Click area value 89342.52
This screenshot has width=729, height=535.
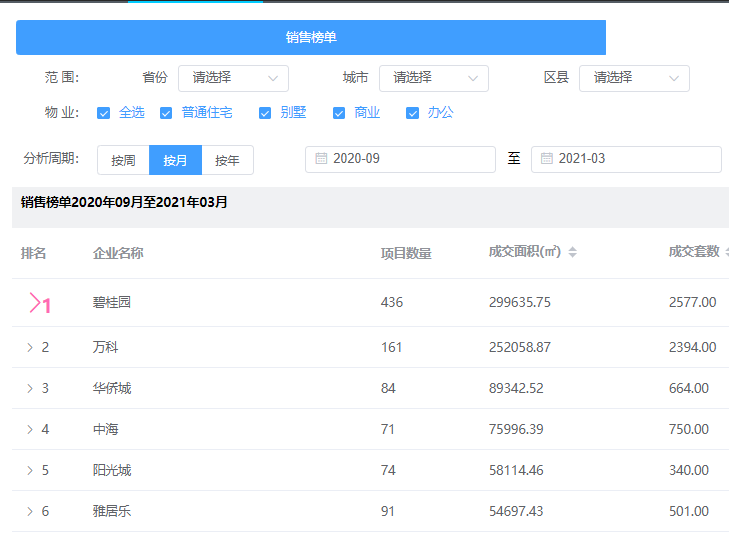click(516, 388)
